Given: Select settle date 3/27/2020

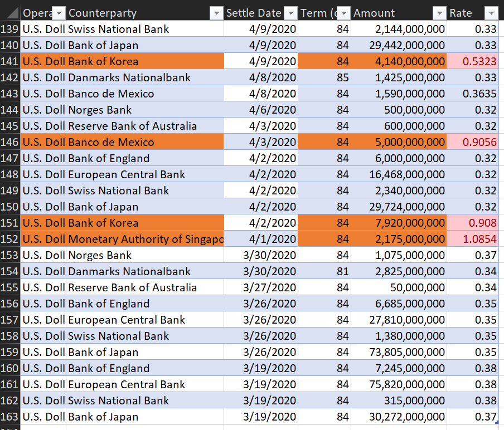Looking at the screenshot, I should 261,287.
